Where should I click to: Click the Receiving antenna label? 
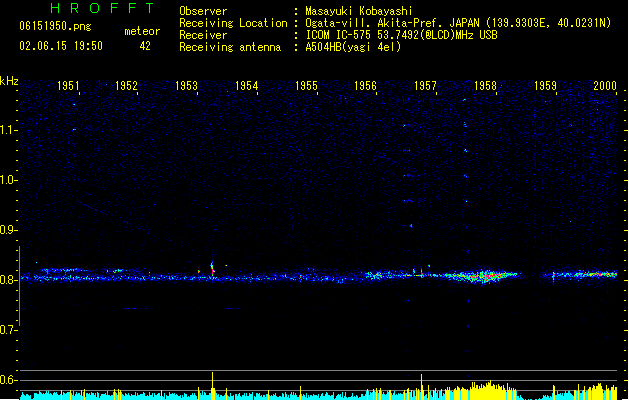230,47
